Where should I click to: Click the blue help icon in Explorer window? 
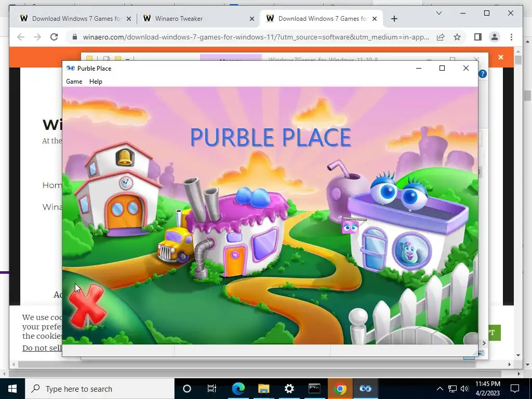(x=483, y=74)
